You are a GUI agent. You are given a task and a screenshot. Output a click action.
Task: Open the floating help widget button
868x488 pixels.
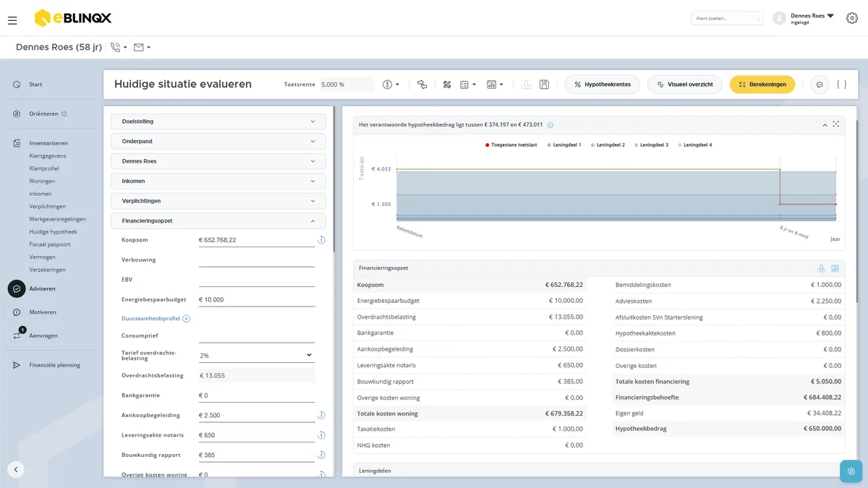(x=851, y=471)
